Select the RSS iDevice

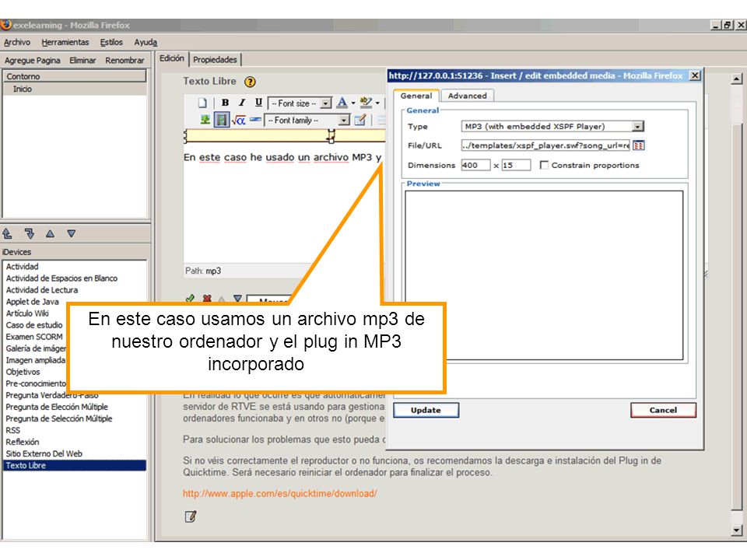[x=13, y=430]
